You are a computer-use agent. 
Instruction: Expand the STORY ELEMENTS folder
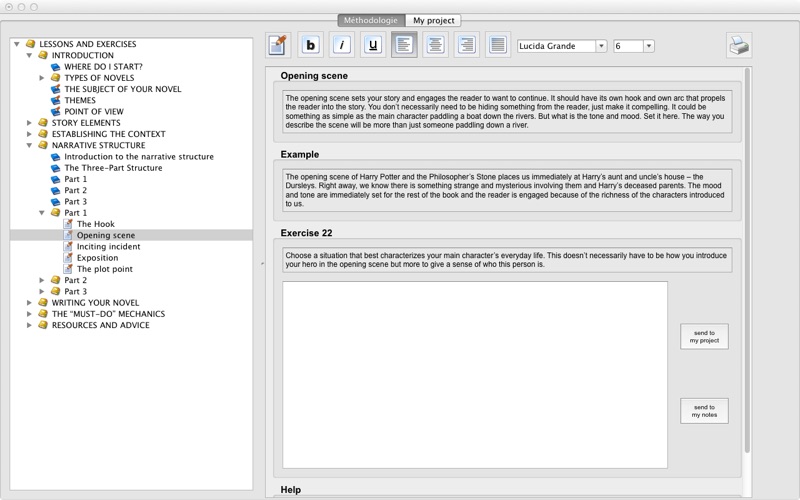pyautogui.click(x=29, y=123)
